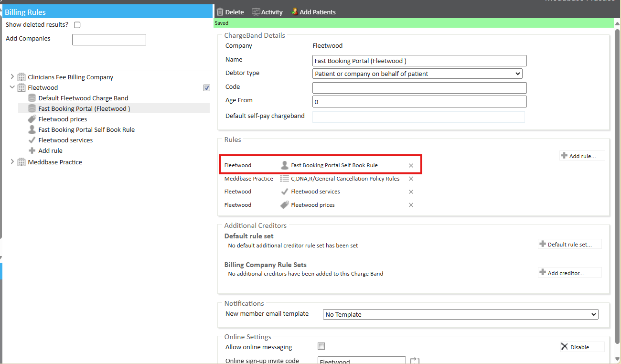Click the Add rule... button

(582, 156)
